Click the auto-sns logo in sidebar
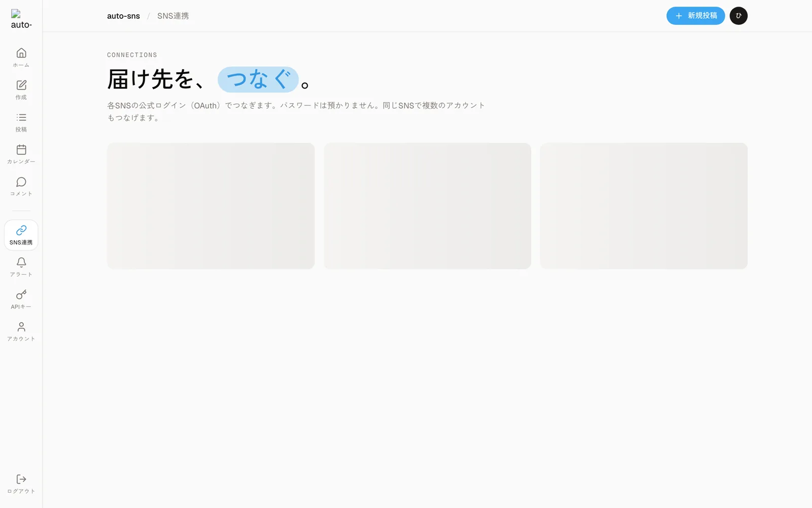 (x=21, y=19)
